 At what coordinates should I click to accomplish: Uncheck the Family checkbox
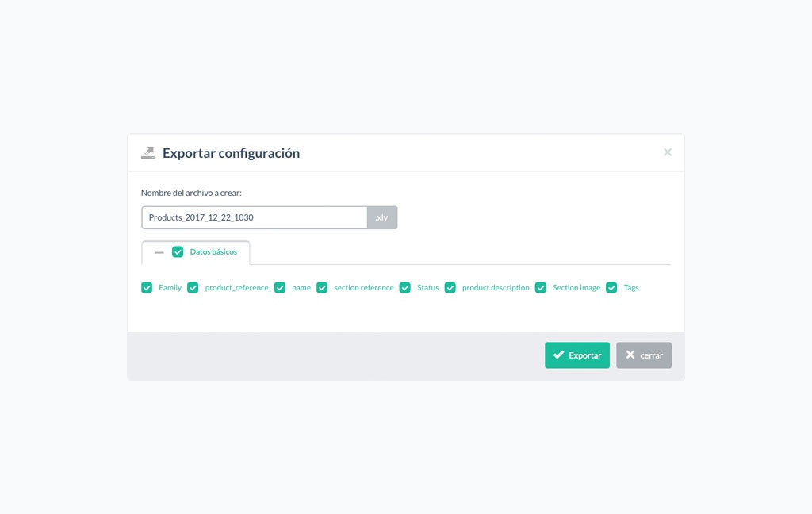coord(147,288)
